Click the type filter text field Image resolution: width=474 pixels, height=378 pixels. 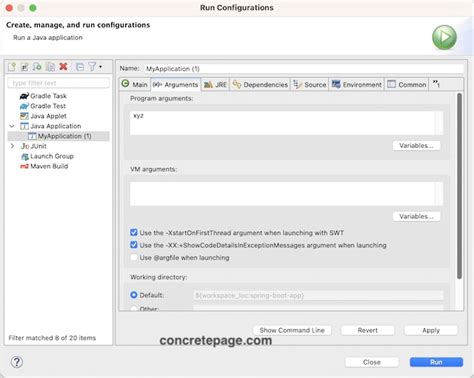(58, 83)
